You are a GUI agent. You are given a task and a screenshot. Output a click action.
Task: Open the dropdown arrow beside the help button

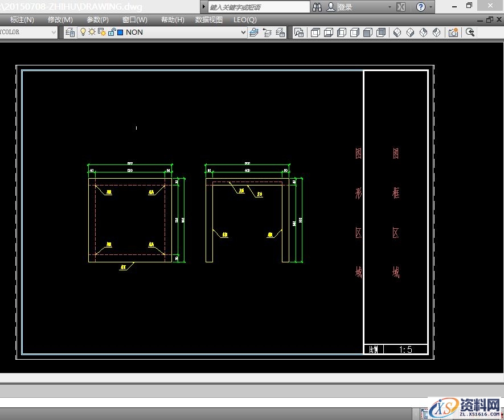coord(431,7)
